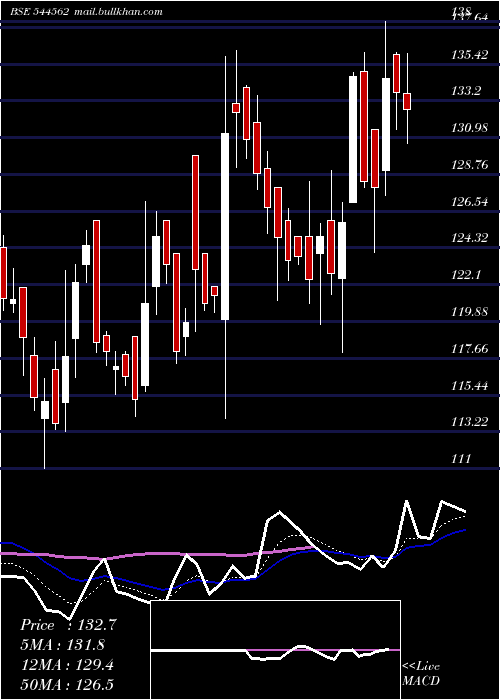Click the '12MA : 129.4' readout
Image resolution: width=500 pixels, height=700 pixels.
pos(67,665)
